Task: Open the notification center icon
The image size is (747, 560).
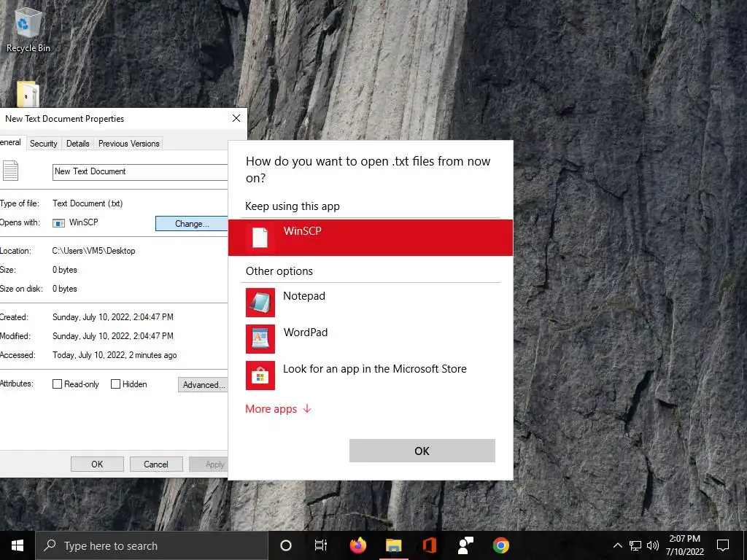Action: click(723, 545)
